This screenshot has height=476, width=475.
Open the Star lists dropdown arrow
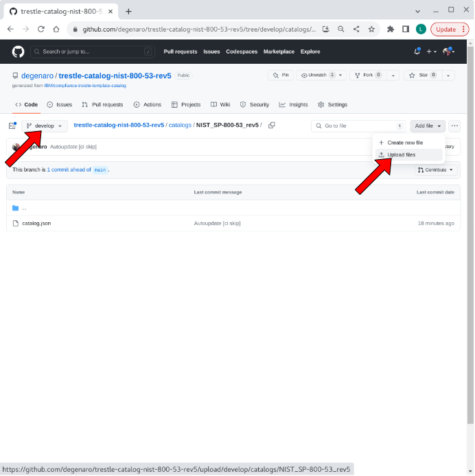tap(448, 75)
